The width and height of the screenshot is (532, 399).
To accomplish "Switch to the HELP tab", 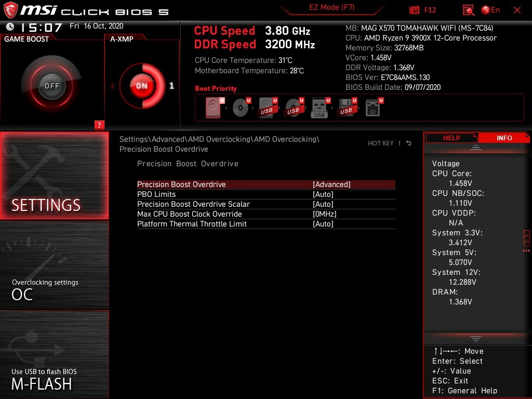I will [451, 138].
